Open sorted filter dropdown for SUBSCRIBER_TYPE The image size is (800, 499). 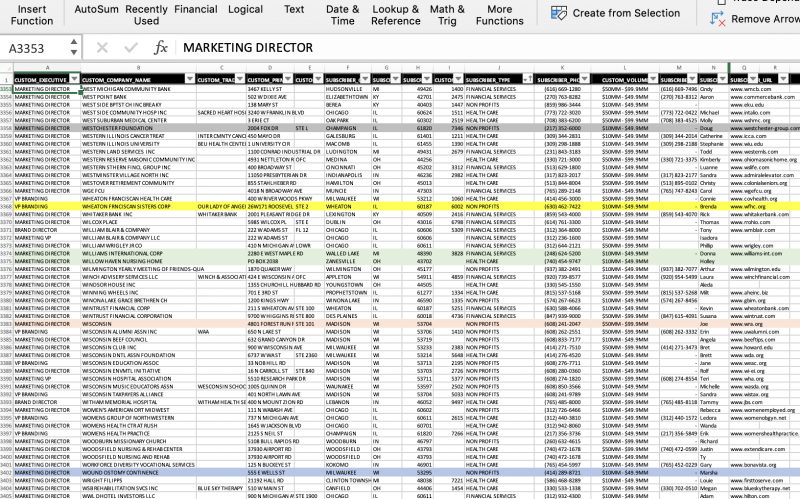528,79
